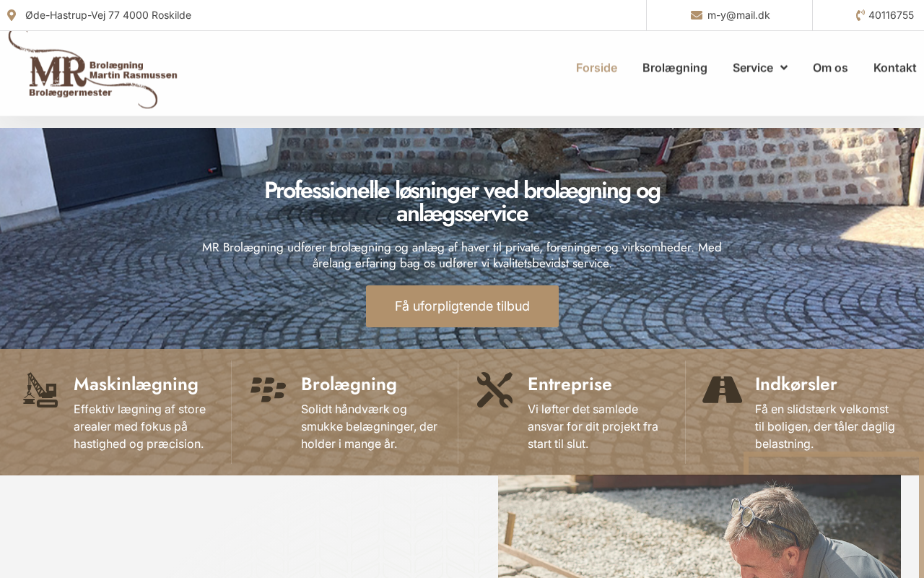Call the number 40116755 link
924x578 pixels.
[x=891, y=15]
